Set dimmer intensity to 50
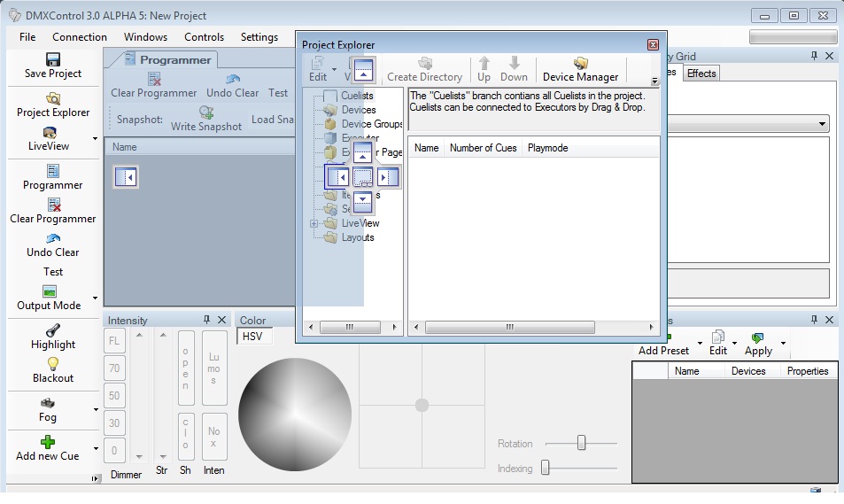This screenshot has height=504, width=844. [114, 395]
